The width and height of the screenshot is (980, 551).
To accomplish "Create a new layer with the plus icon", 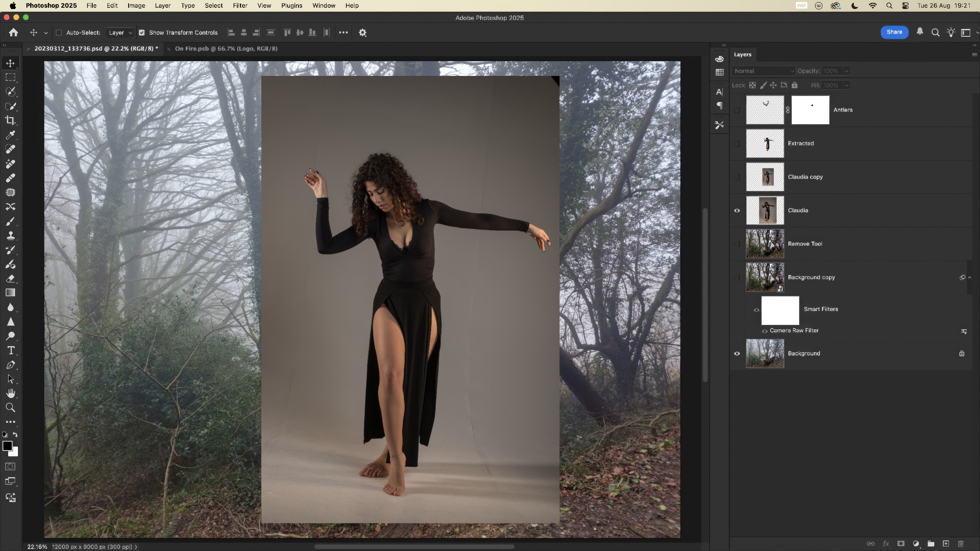I will click(946, 544).
